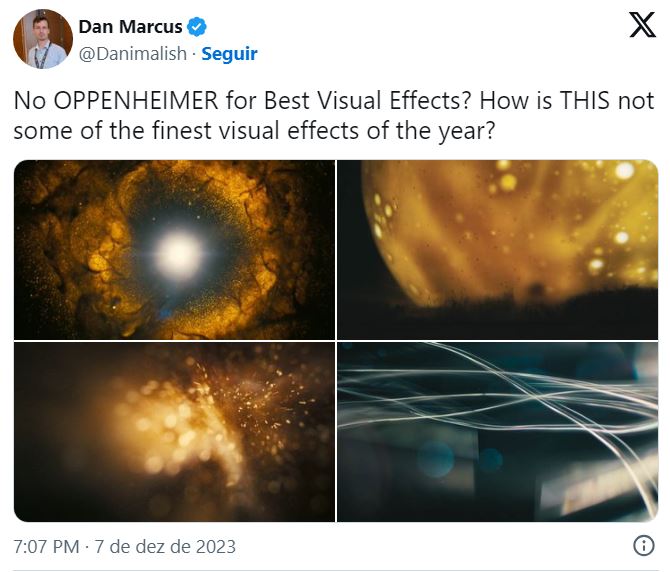
Task: Open the Dan Marcus display name
Action: [x=130, y=27]
